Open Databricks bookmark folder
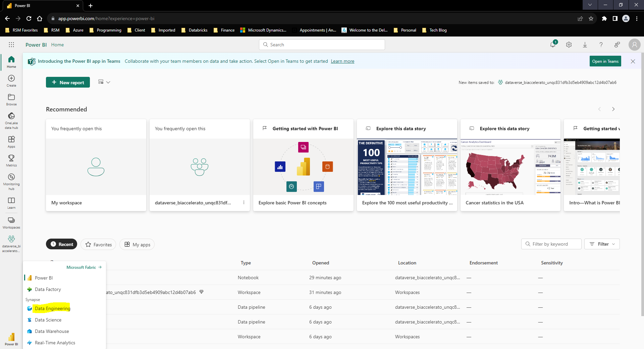 coord(195,30)
